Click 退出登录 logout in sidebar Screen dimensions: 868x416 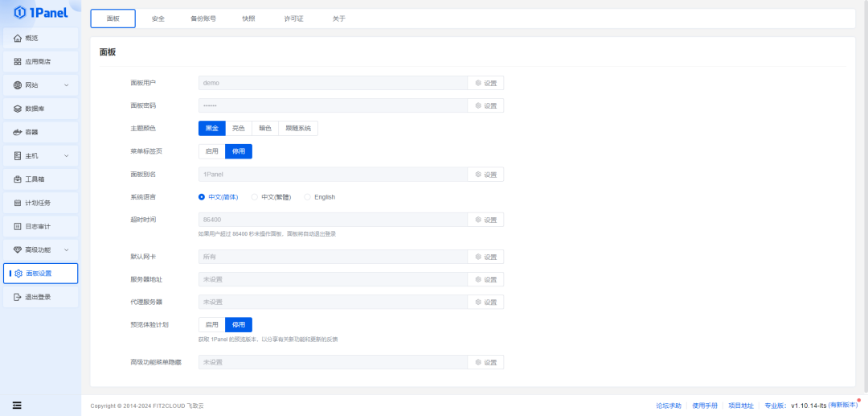pos(40,297)
